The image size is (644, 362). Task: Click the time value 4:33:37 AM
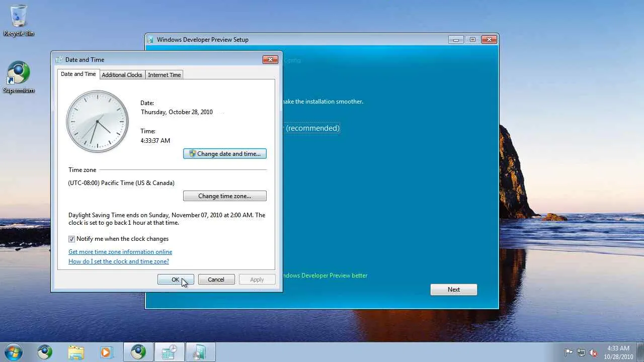155,141
